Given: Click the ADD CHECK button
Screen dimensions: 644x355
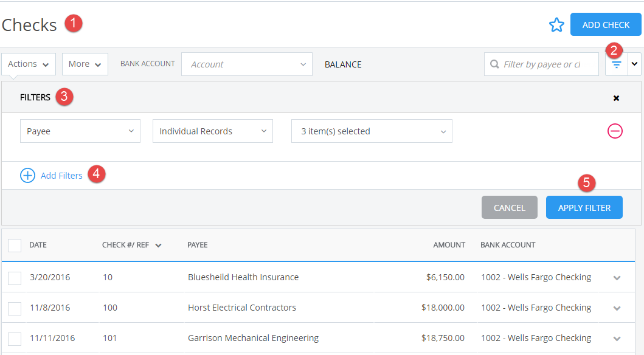Looking at the screenshot, I should (606, 25).
